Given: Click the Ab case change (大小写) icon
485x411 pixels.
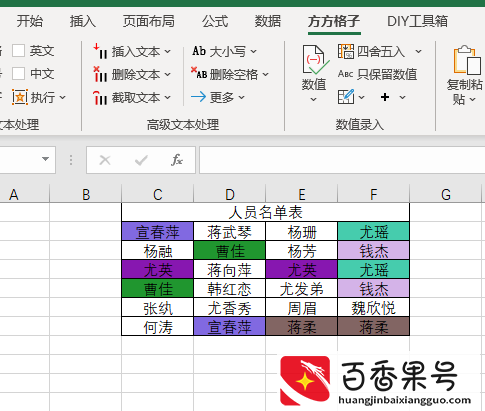Looking at the screenshot, I should pos(199,51).
